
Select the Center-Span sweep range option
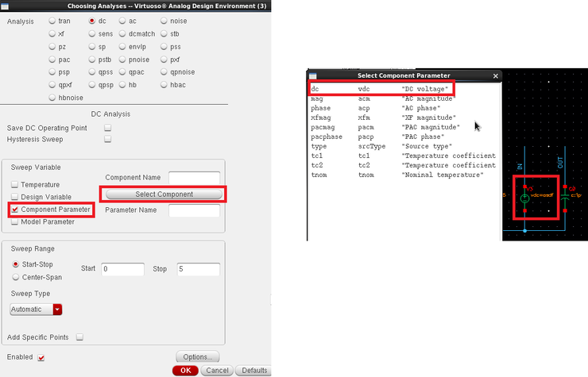pyautogui.click(x=16, y=277)
